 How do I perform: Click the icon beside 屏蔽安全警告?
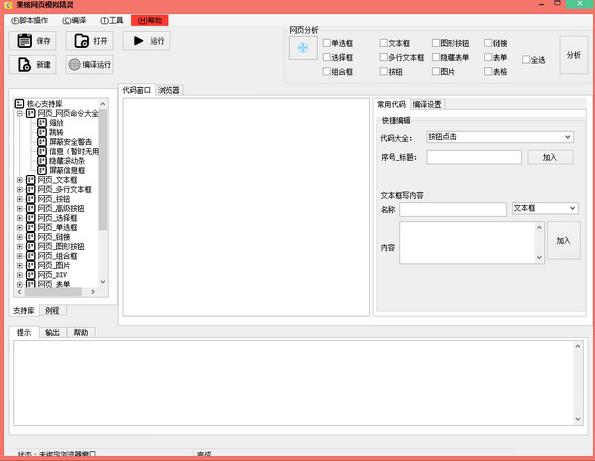(x=42, y=142)
